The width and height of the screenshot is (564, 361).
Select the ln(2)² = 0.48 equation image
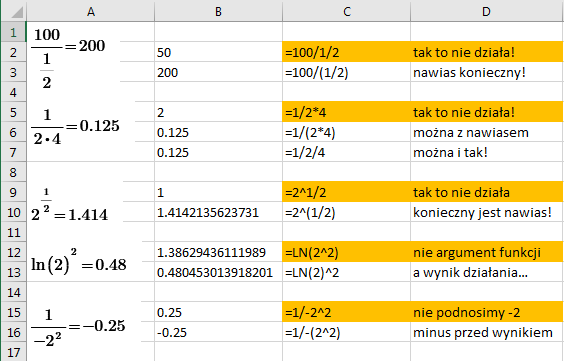[78, 262]
